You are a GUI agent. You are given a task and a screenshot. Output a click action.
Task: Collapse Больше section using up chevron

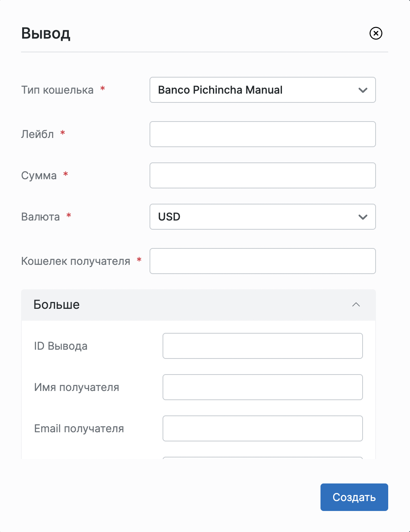[x=356, y=305]
